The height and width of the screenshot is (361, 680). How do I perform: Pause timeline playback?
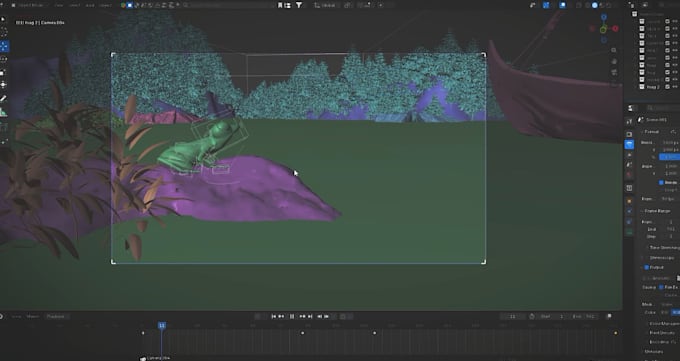[x=292, y=317]
